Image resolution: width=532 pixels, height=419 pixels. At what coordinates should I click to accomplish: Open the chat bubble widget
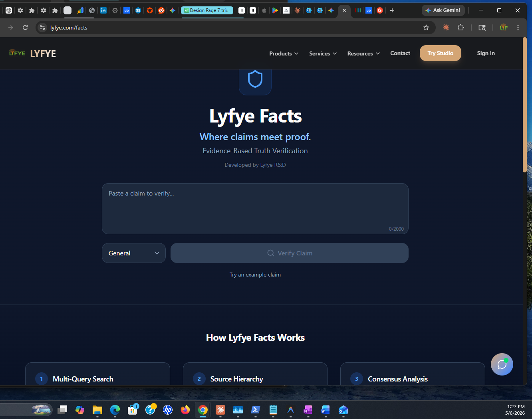pyautogui.click(x=502, y=364)
